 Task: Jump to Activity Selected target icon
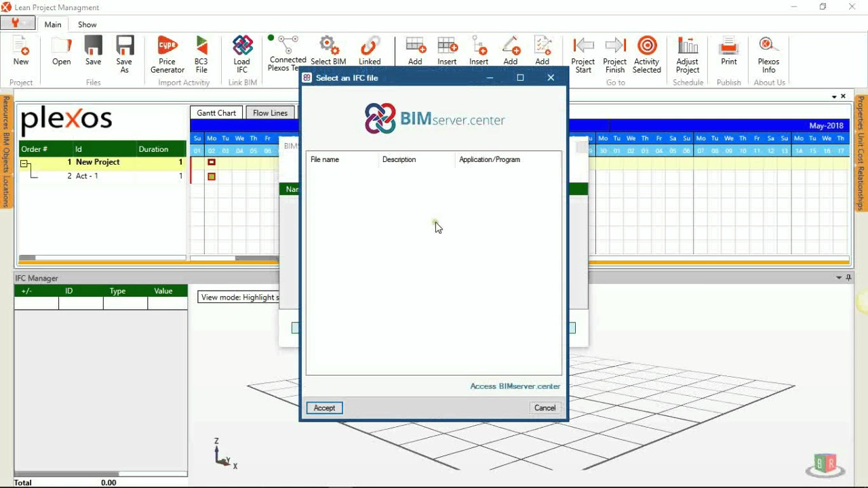coord(647,46)
